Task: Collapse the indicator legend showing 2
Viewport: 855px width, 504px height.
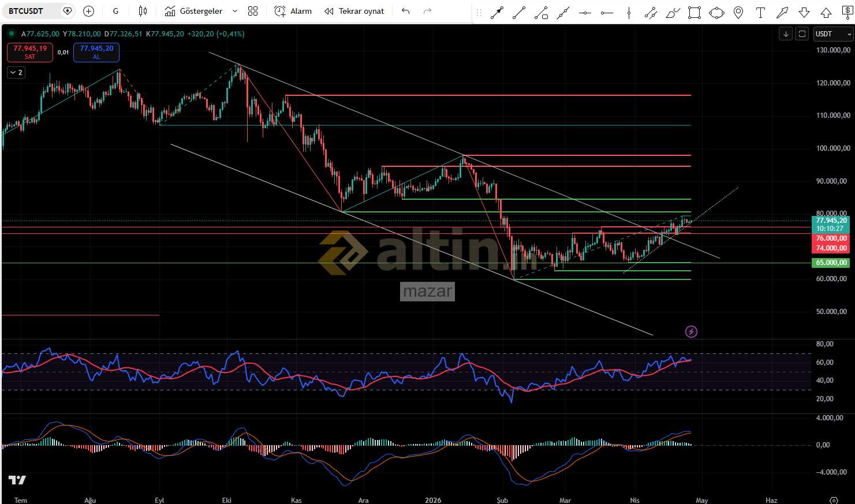Action: (16, 72)
